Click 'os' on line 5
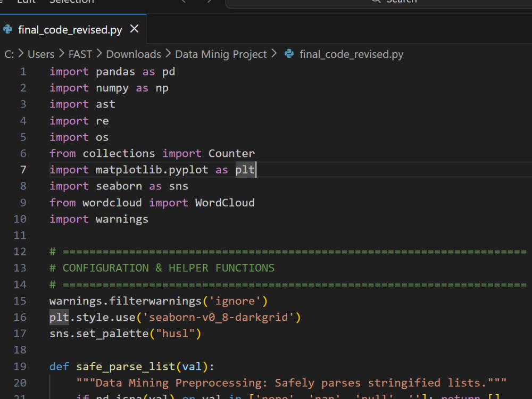 tap(102, 137)
